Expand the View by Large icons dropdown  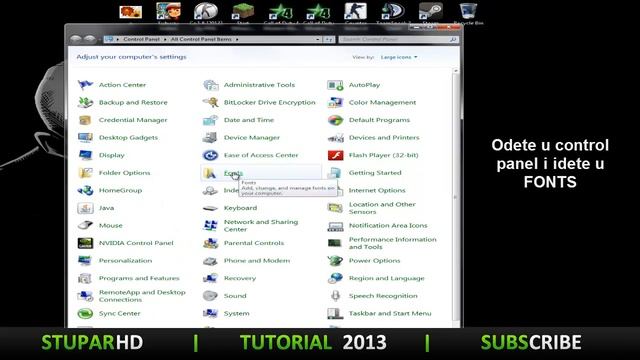(x=399, y=57)
